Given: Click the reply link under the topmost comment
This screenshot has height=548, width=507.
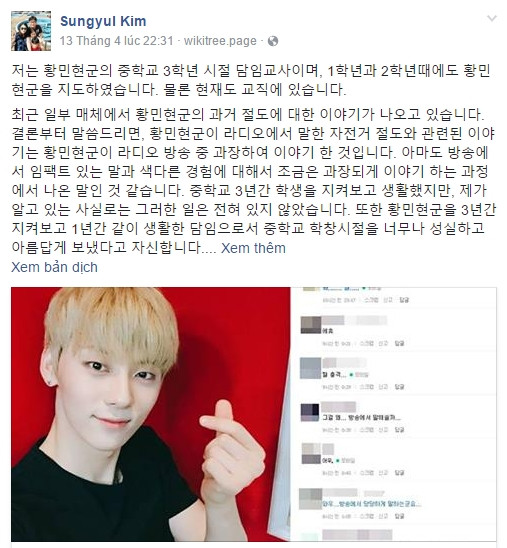Looking at the screenshot, I should pyautogui.click(x=404, y=300).
